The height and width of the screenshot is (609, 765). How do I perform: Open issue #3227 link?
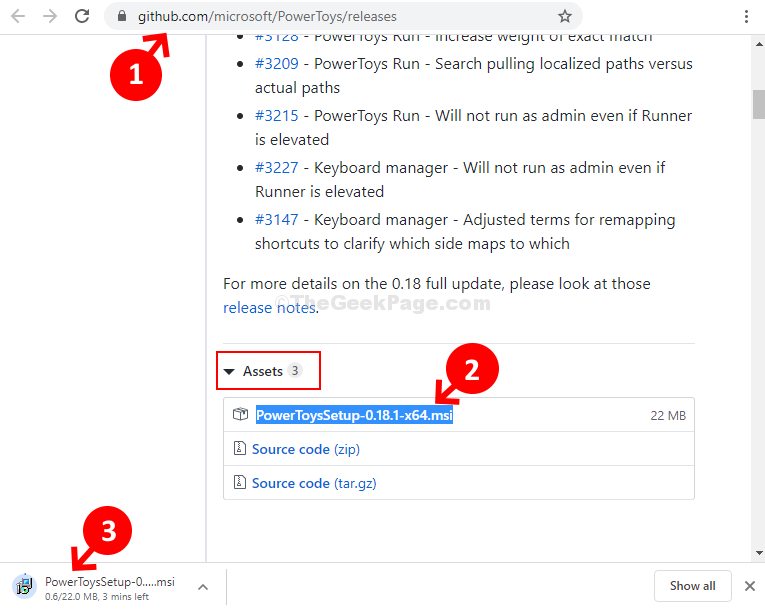277,167
